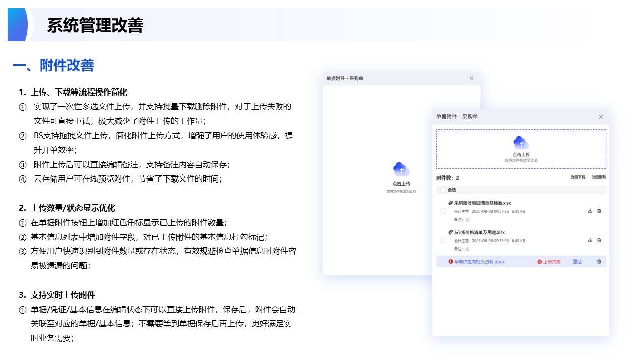
Task: Click 重试 to retry the failed upload
Action: pyautogui.click(x=577, y=262)
